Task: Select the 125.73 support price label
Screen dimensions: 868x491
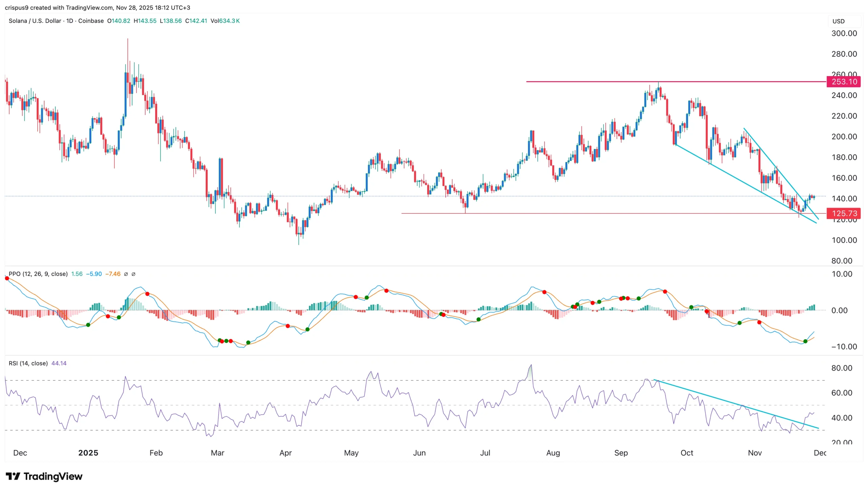Action: click(844, 213)
